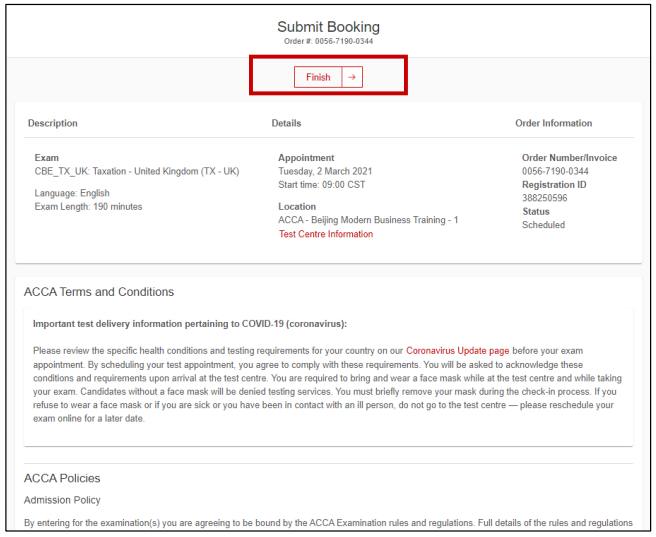Click the Details column header
The width and height of the screenshot is (656, 537).
tap(286, 123)
